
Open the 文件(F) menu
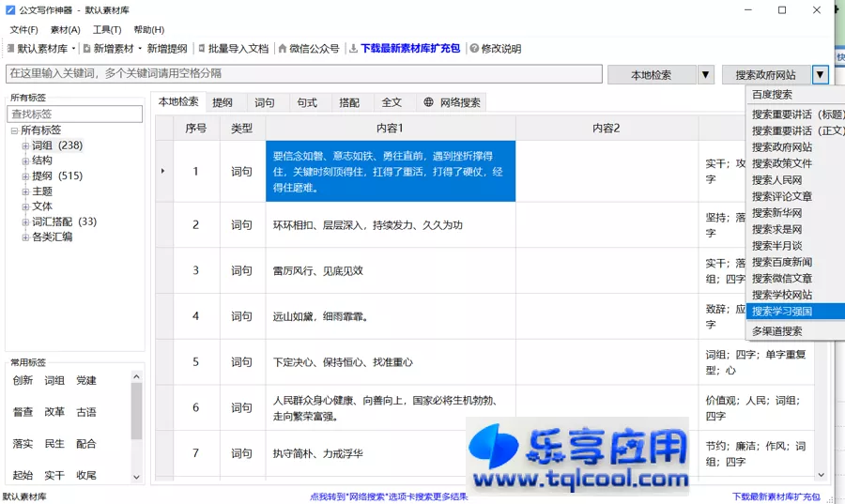click(23, 30)
